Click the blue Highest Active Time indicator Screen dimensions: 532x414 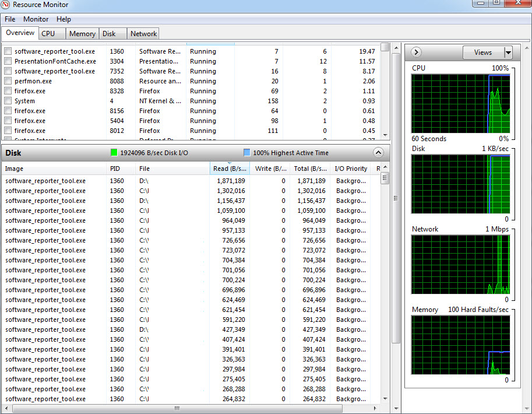247,153
